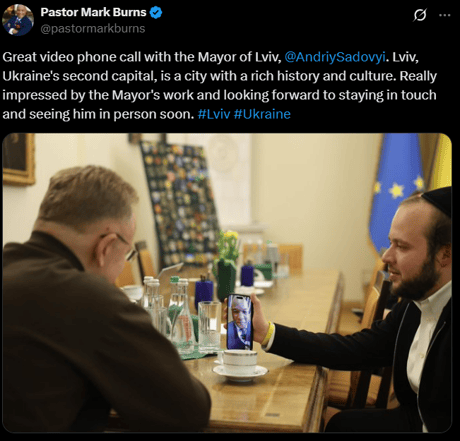
Task: Click the blue verified checkmark badge
Action: 156,12
